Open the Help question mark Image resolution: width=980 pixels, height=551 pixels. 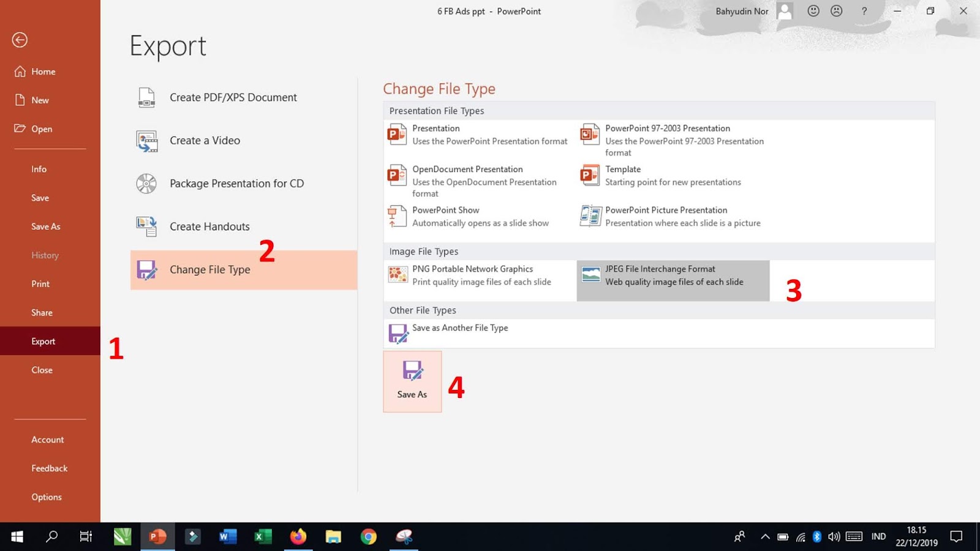[864, 11]
